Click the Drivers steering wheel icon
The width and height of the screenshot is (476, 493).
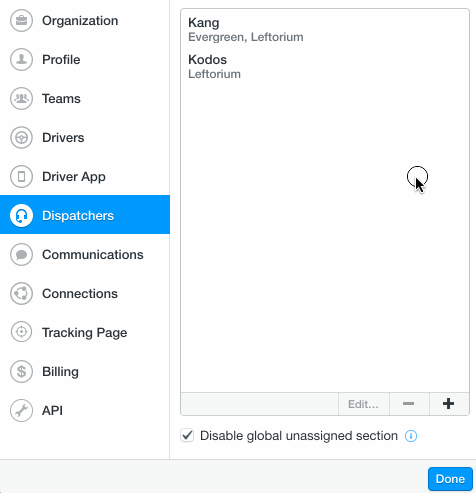pyautogui.click(x=21, y=138)
